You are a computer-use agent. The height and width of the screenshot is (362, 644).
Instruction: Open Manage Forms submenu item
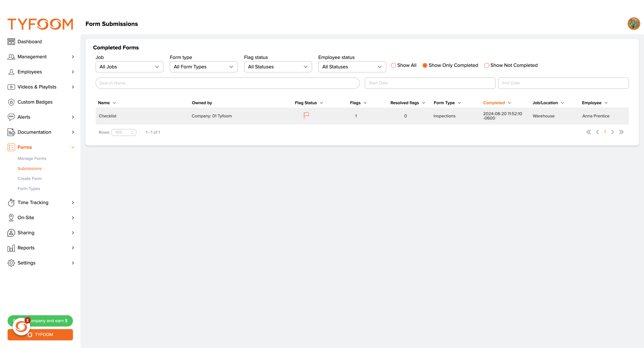coord(32,159)
